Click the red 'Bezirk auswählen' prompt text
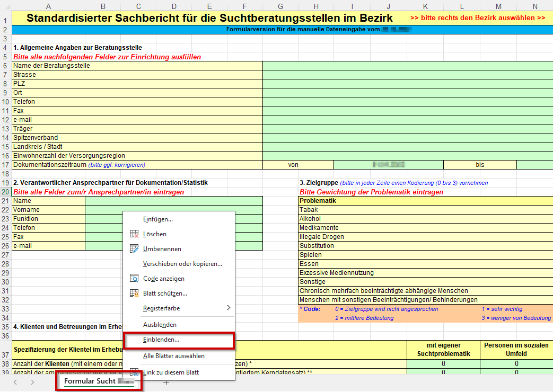This screenshot has width=553, height=392. [x=477, y=18]
